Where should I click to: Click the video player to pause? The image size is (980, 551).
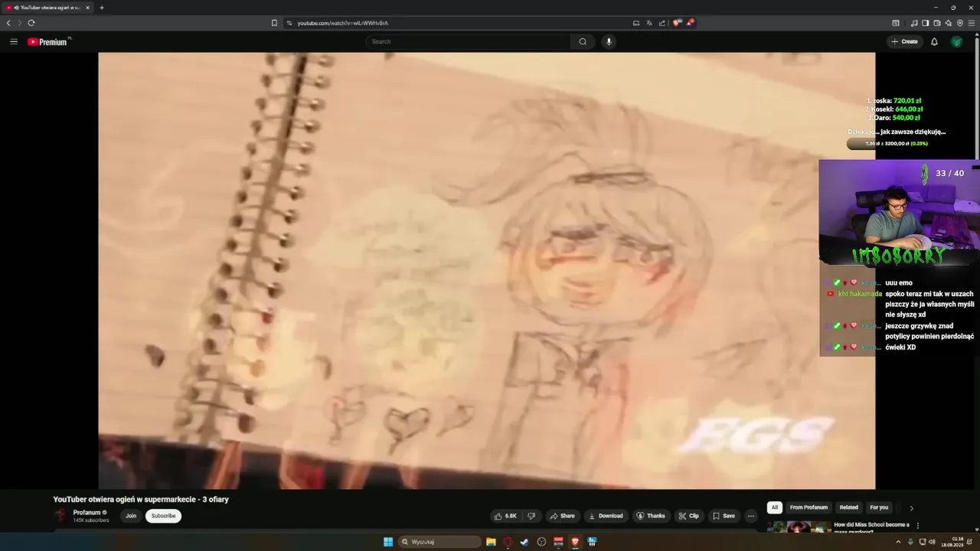tap(486, 270)
